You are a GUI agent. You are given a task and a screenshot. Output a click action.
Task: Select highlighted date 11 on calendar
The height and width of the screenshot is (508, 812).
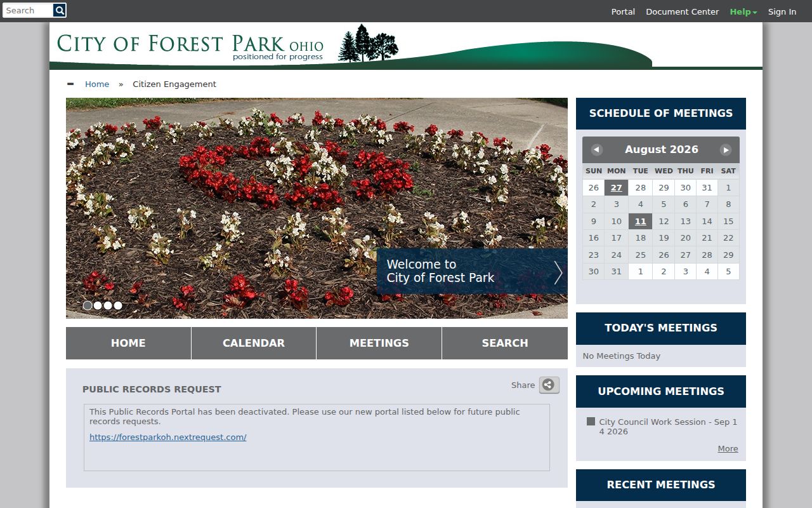coord(641,221)
